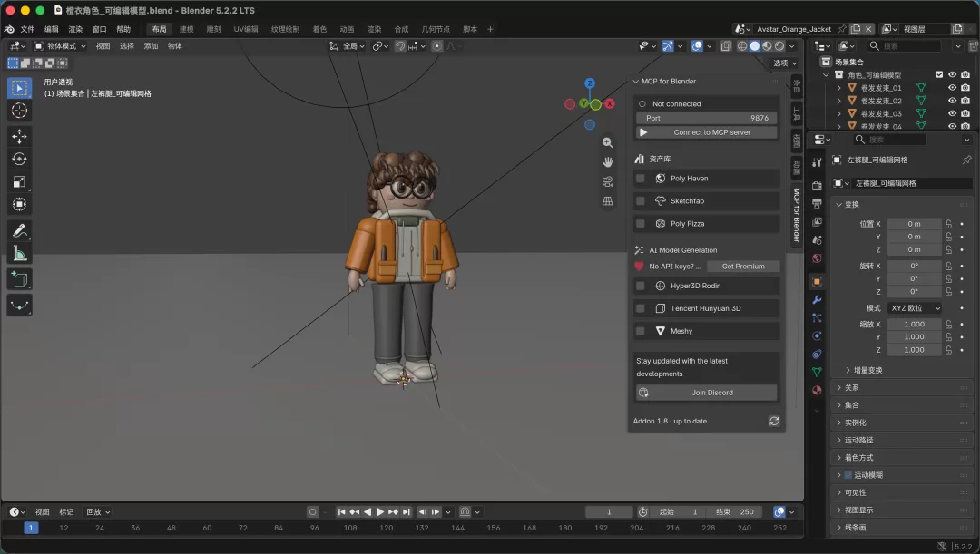The height and width of the screenshot is (554, 980).
Task: Uncheck the 角色_可编辑模型 collection checkbox
Action: (x=939, y=74)
